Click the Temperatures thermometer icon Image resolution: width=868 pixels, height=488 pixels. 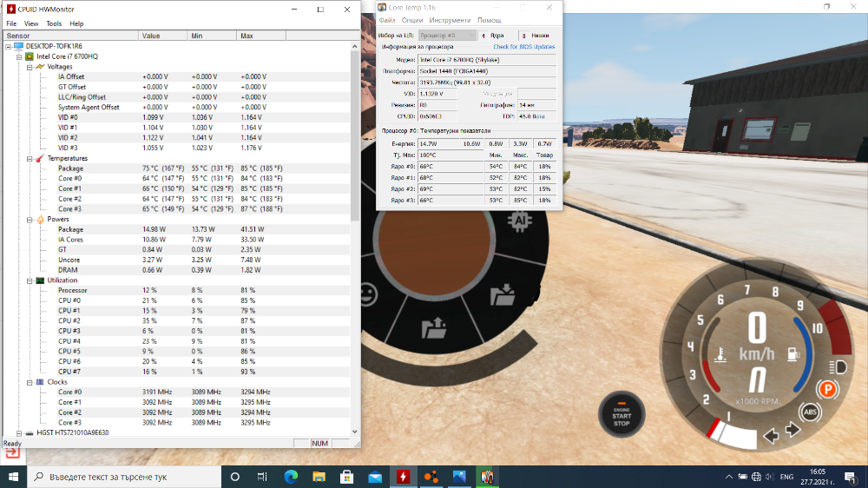[x=40, y=158]
